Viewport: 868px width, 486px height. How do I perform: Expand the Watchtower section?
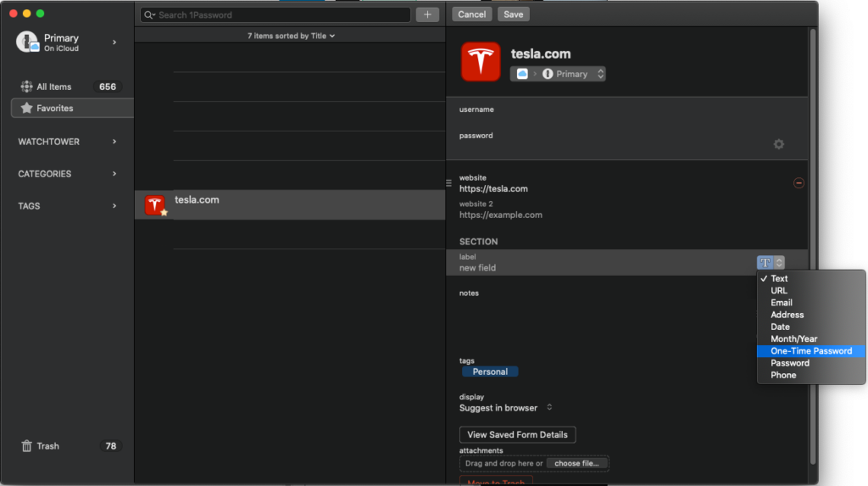[x=68, y=142]
